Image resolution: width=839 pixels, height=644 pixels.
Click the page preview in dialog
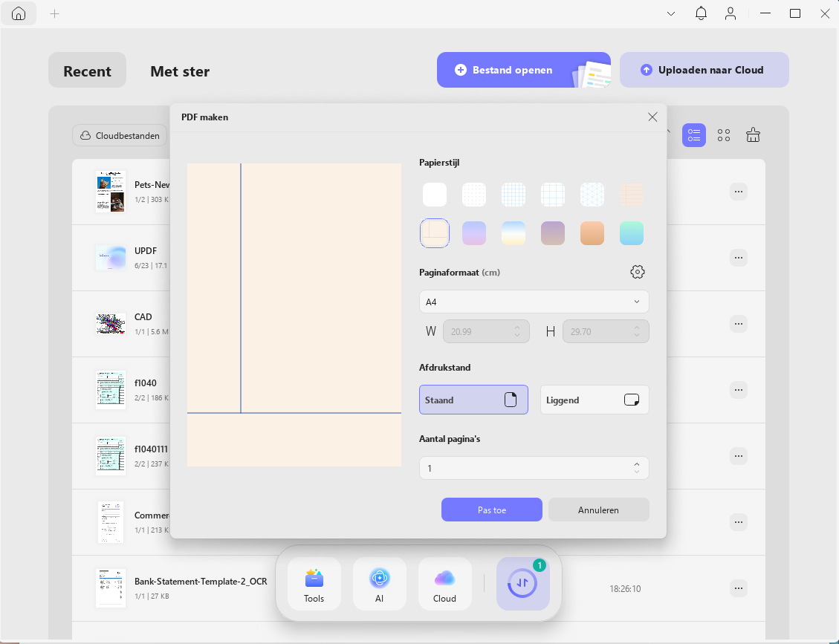(x=294, y=314)
